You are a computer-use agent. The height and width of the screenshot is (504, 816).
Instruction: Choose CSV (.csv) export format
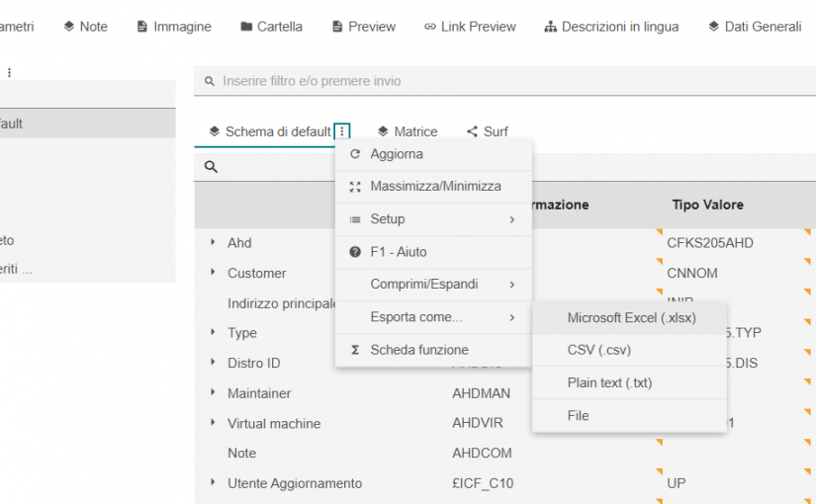598,350
